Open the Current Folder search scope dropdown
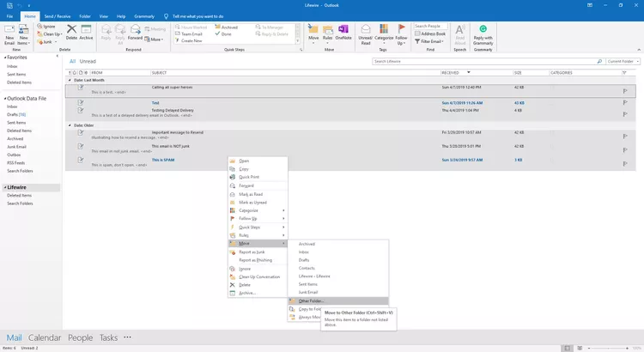Screen dimensions: 644x352 click(623, 61)
